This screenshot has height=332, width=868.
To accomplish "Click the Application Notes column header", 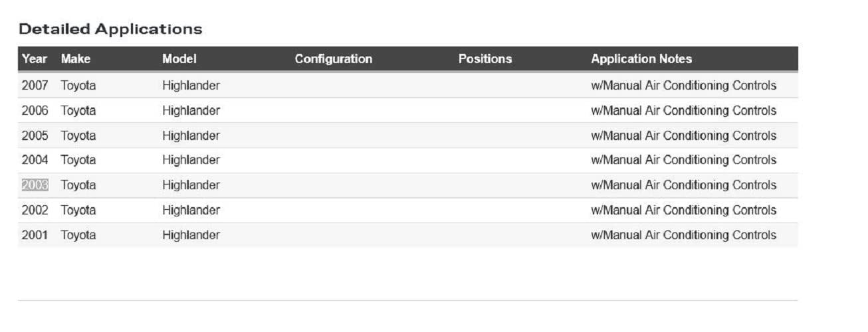I will (641, 59).
